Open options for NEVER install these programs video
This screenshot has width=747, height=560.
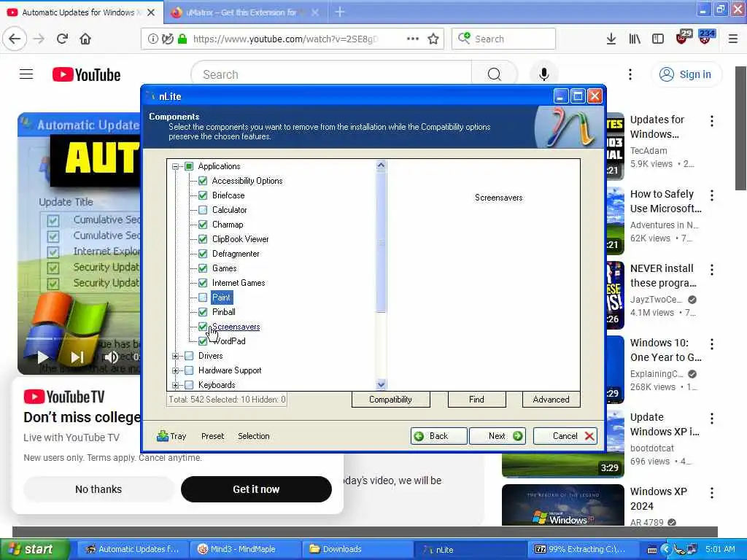[x=712, y=270]
